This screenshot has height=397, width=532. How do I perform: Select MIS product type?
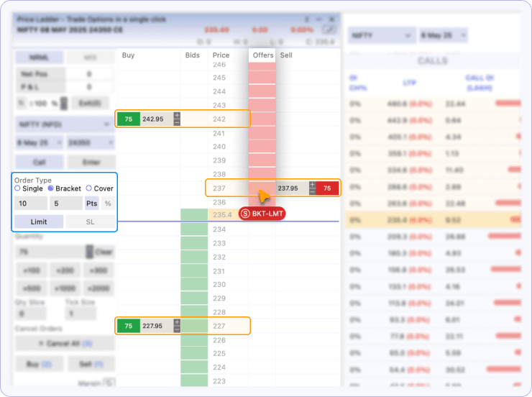point(91,58)
